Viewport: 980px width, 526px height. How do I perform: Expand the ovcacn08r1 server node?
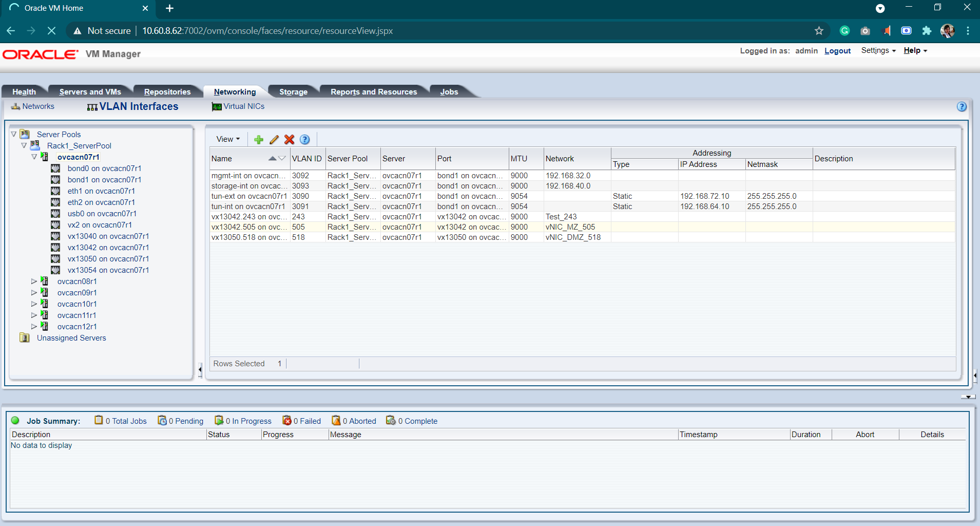pos(34,281)
